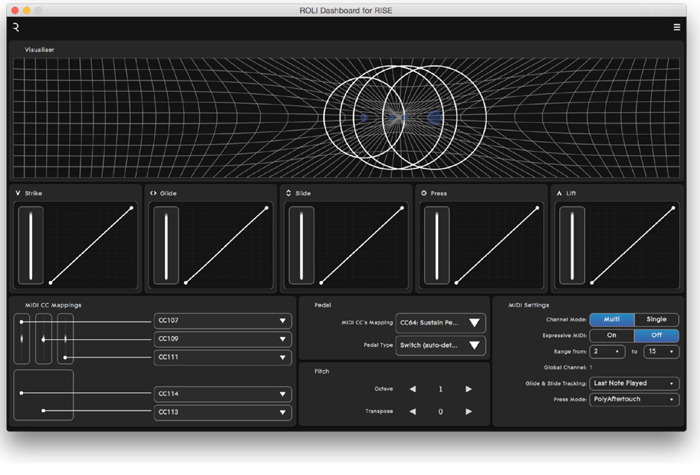Turn Expressive MIDI Off
The height and width of the screenshot is (475, 700).
656,335
